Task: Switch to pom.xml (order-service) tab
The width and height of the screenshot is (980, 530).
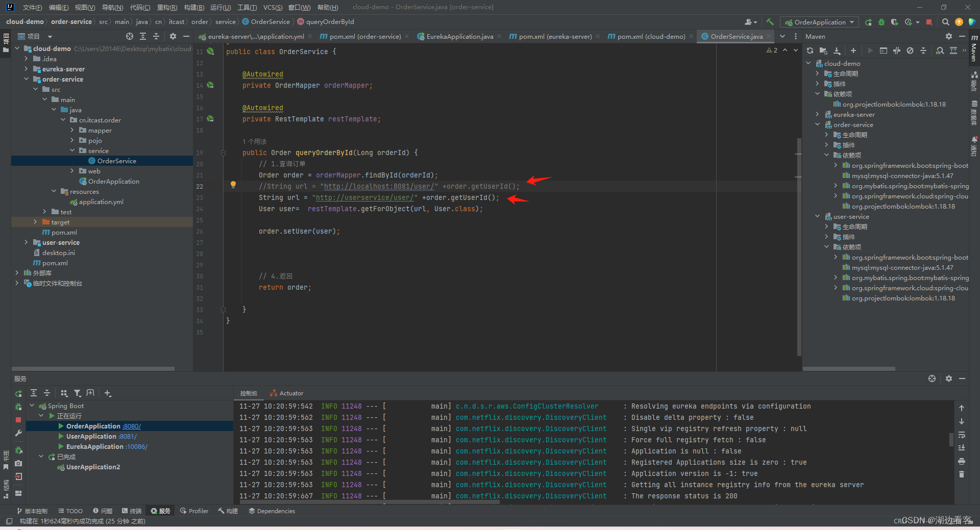Action: click(364, 36)
